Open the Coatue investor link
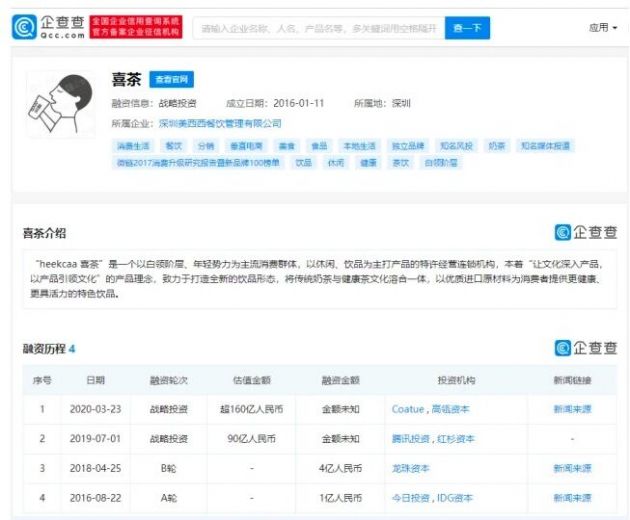Screen dimensions: 630x520 pos(408,409)
